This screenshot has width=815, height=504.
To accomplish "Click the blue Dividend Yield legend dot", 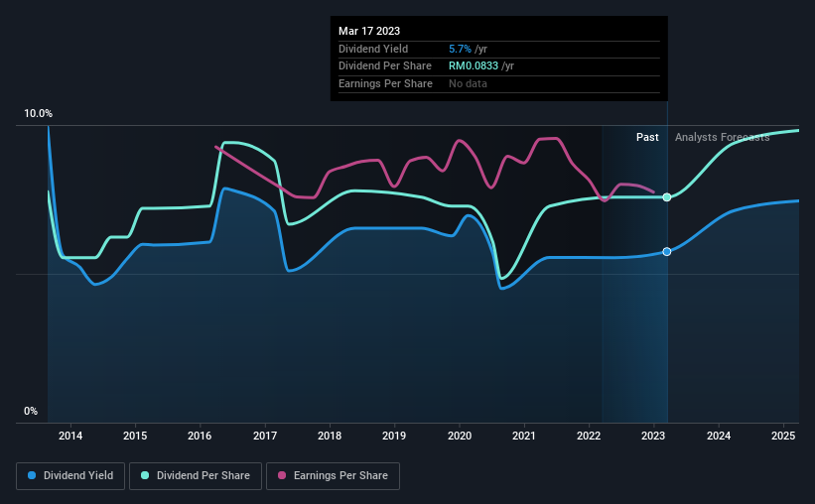I will (32, 475).
